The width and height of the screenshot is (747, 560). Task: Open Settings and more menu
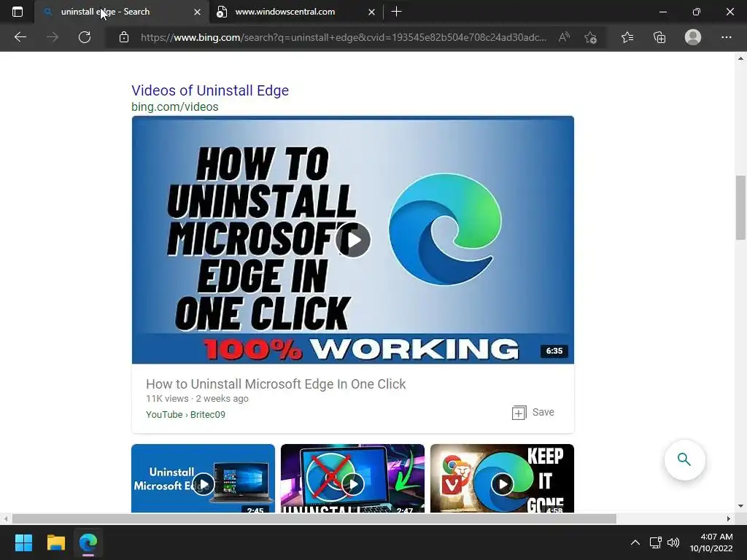(726, 37)
